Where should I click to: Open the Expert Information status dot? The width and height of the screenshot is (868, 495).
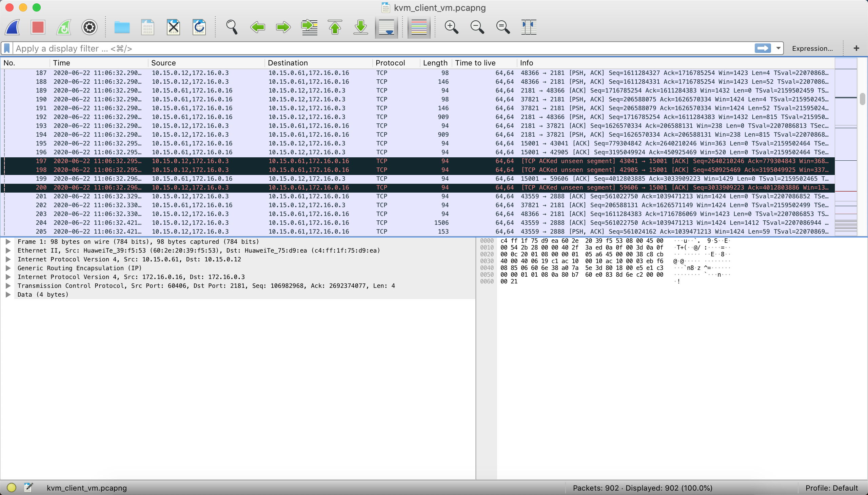pyautogui.click(x=11, y=488)
